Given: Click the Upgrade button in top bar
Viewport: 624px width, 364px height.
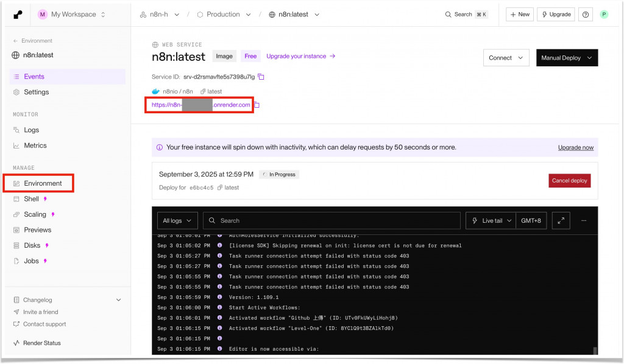Looking at the screenshot, I should [556, 15].
